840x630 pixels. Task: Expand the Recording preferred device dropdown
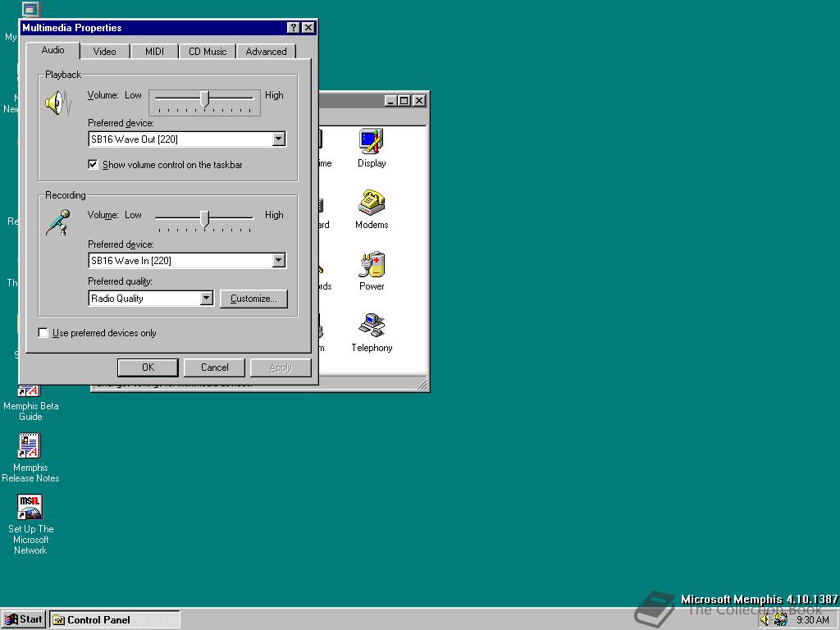click(x=279, y=261)
